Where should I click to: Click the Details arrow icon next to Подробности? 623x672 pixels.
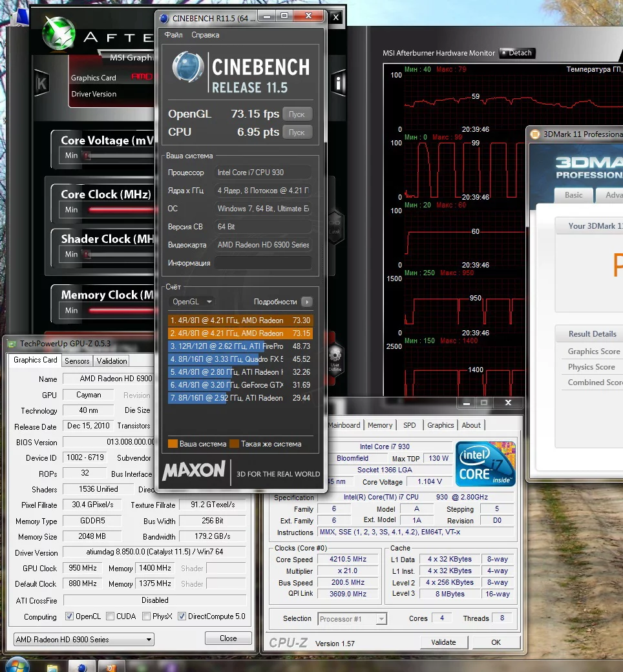coord(306,302)
